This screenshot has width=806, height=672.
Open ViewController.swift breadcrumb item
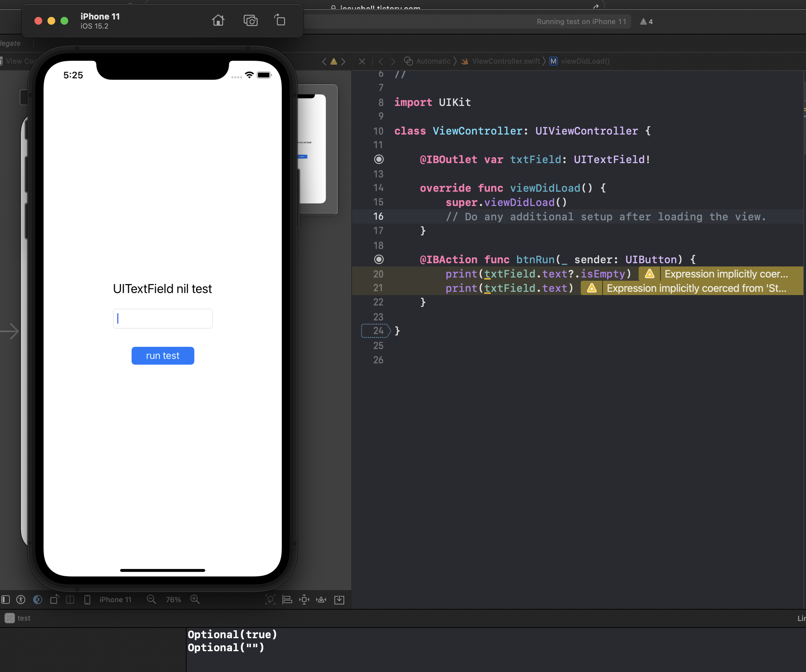pyautogui.click(x=505, y=61)
